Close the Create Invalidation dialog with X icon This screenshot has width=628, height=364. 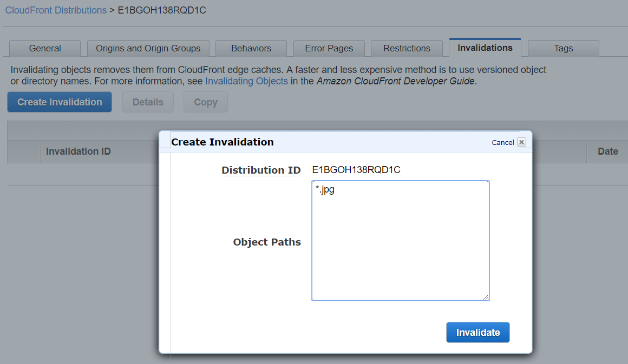521,142
